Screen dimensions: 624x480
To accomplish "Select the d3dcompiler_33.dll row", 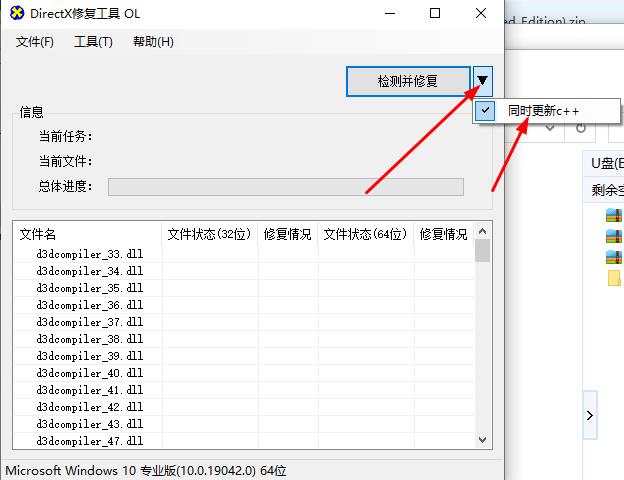I will 244,254.
